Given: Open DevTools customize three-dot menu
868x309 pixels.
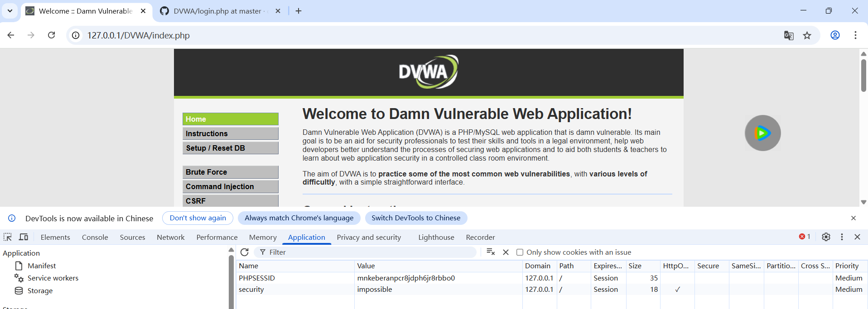Looking at the screenshot, I should 842,237.
